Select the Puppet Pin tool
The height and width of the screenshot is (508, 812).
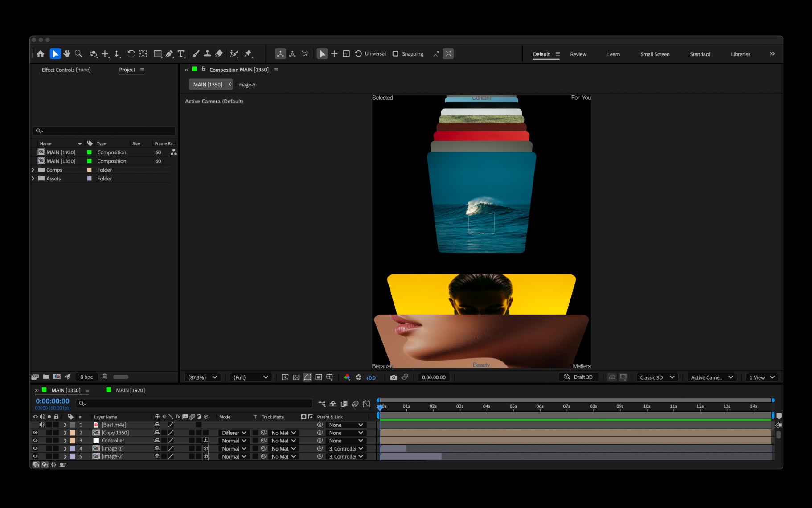click(248, 54)
